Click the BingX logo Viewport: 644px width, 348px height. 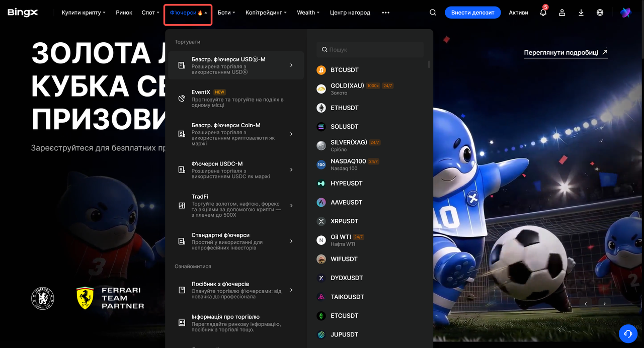point(23,13)
